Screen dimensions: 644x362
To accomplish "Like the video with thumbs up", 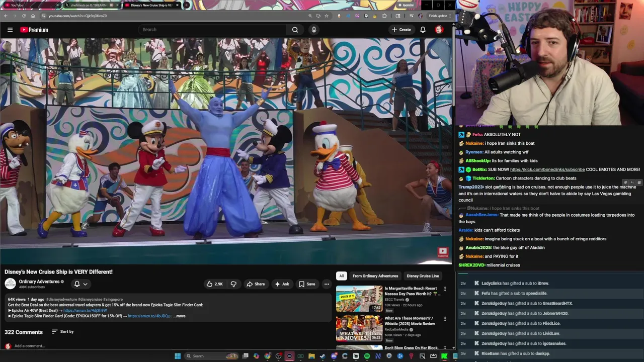I will pyautogui.click(x=214, y=284).
